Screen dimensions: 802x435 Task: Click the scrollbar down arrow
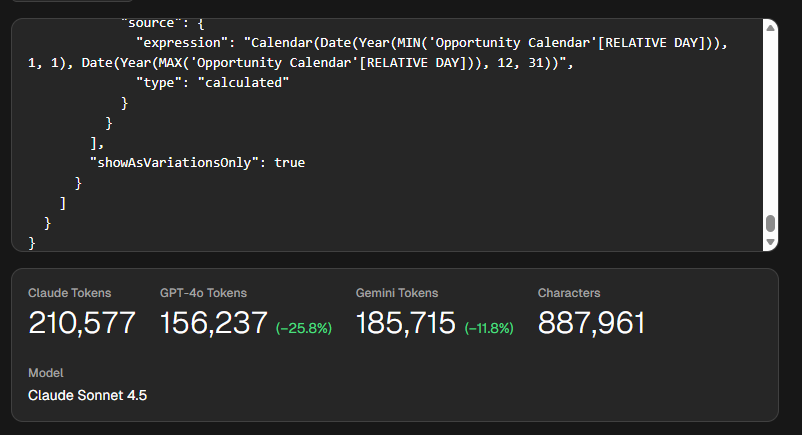click(x=769, y=242)
